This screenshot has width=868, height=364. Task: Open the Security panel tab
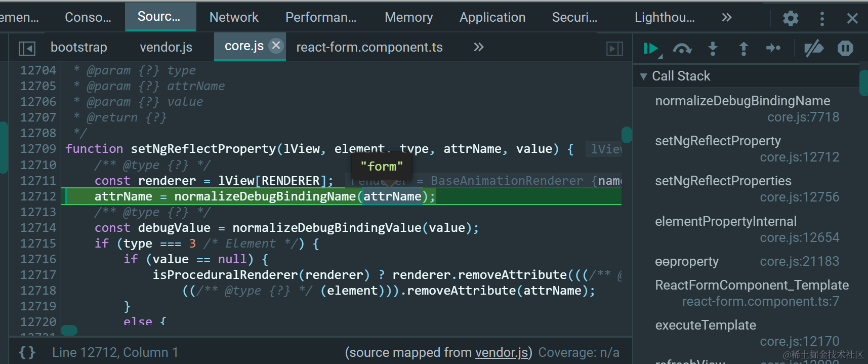click(574, 18)
